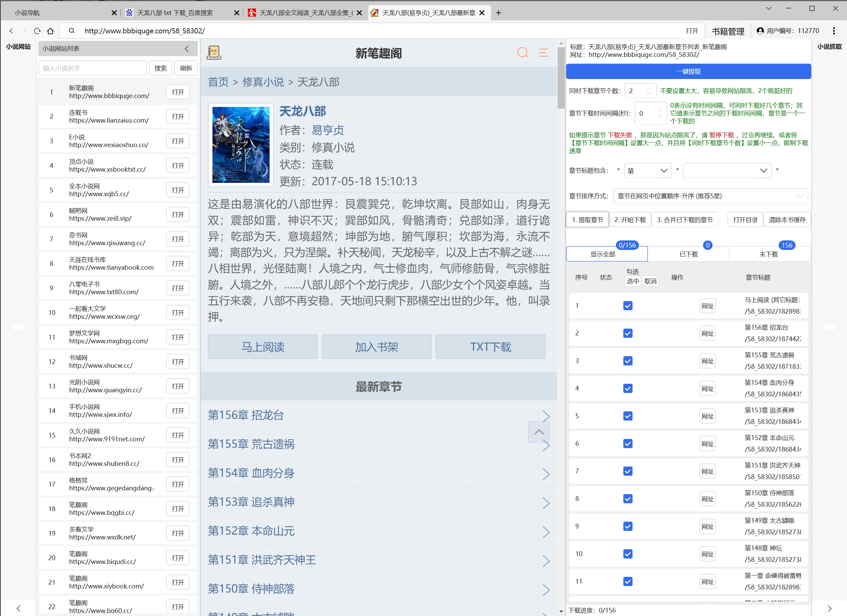Click the user account avatar icon
Screen dimensions: 847x616
[760, 31]
